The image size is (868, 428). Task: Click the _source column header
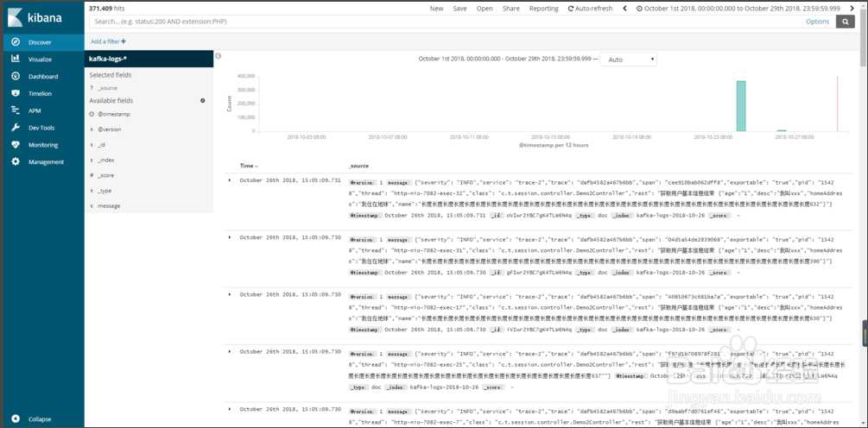coord(358,166)
